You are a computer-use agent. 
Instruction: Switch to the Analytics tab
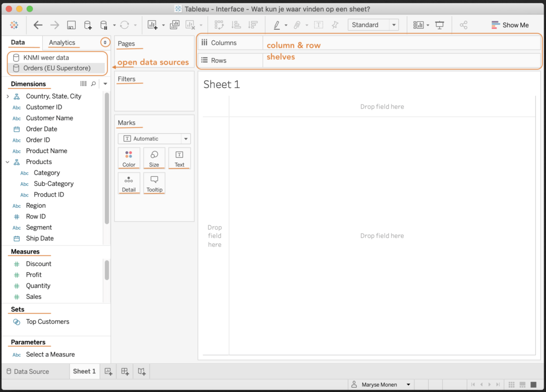point(62,43)
